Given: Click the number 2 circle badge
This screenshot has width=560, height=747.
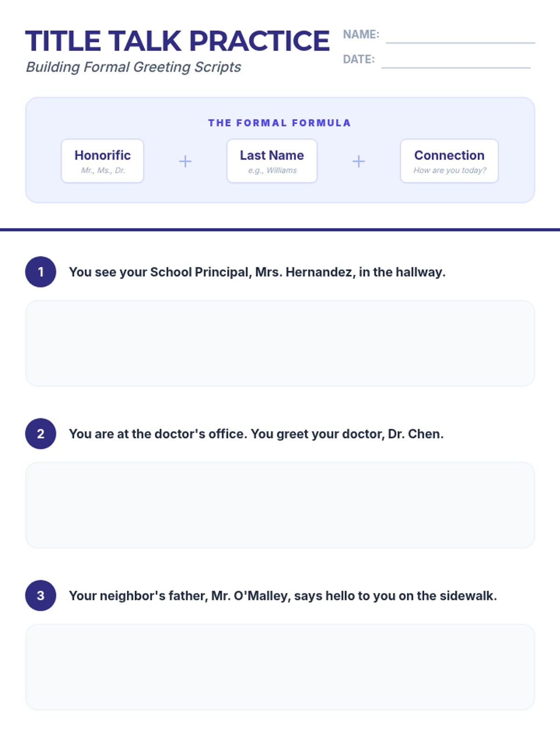Looking at the screenshot, I should pyautogui.click(x=41, y=434).
